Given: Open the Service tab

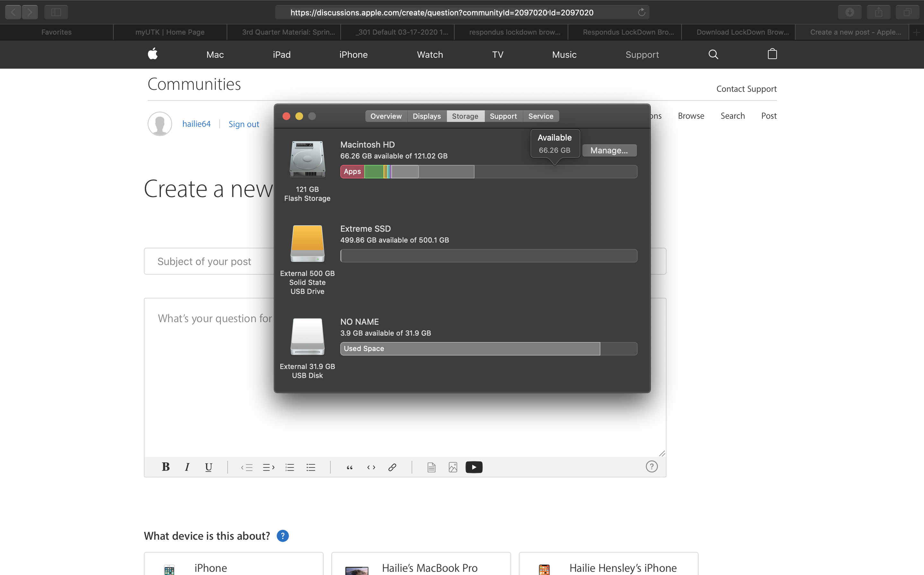Looking at the screenshot, I should coord(541,116).
